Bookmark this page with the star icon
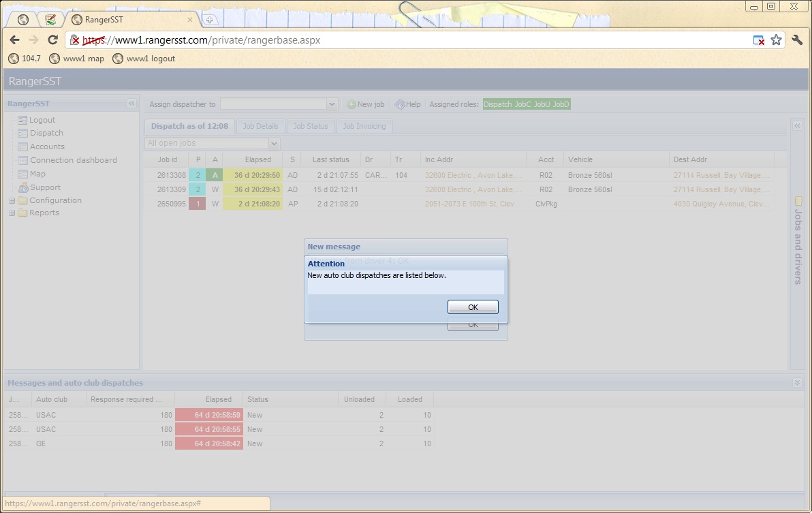 tap(776, 40)
